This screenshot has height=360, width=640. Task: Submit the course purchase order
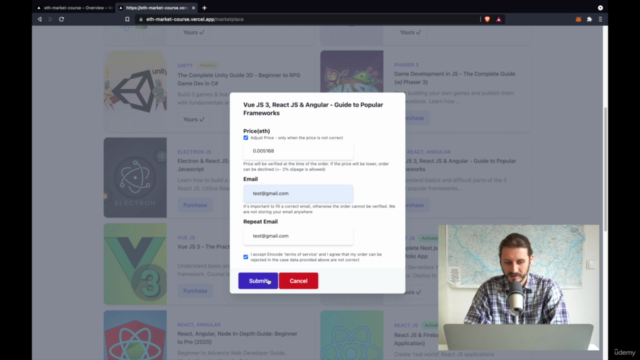click(258, 281)
